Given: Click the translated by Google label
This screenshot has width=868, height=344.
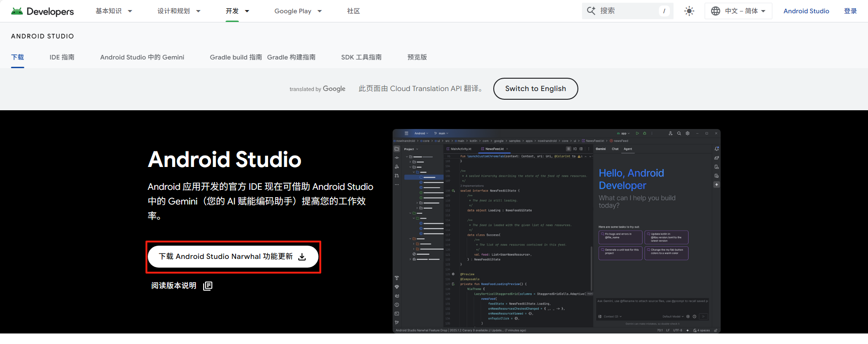Looking at the screenshot, I should pos(317,89).
